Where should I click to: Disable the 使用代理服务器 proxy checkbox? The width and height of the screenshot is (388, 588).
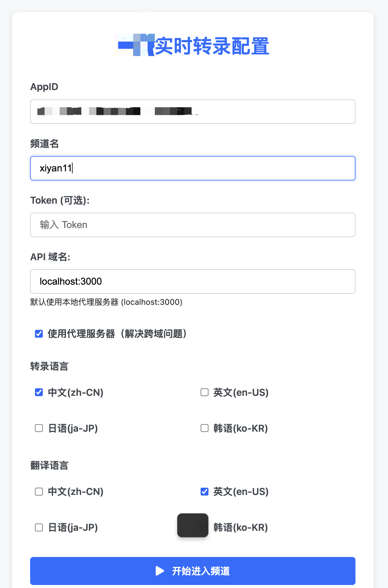(38, 333)
